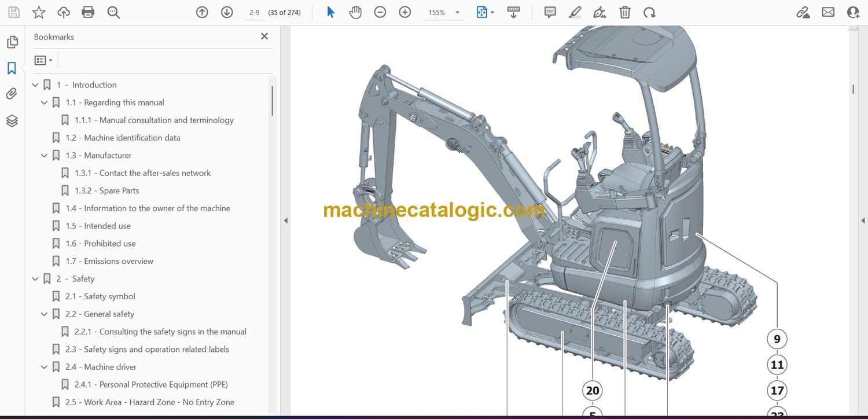Click the page number input field
This screenshot has width=868, height=419.
pyautogui.click(x=255, y=12)
